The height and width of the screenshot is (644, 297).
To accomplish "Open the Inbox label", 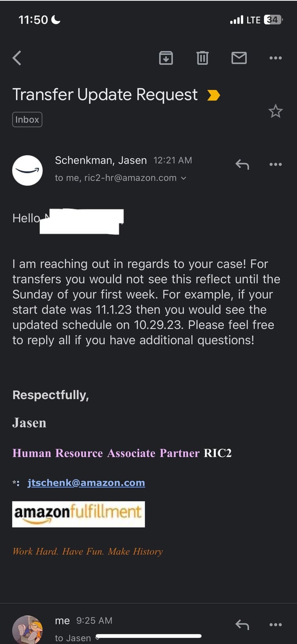I will coord(27,119).
